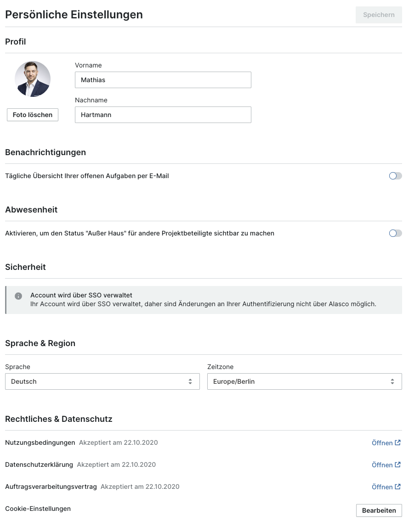Toggle daily email overview of open tasks

(396, 176)
